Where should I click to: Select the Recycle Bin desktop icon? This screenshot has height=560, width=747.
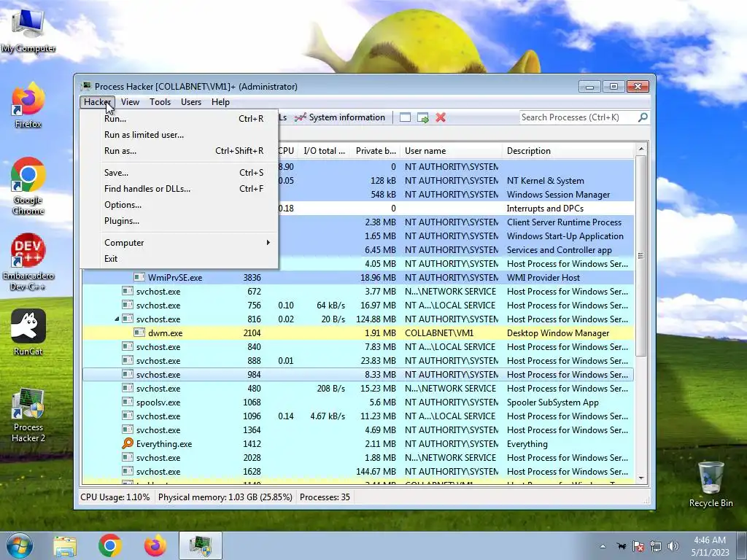tap(711, 484)
